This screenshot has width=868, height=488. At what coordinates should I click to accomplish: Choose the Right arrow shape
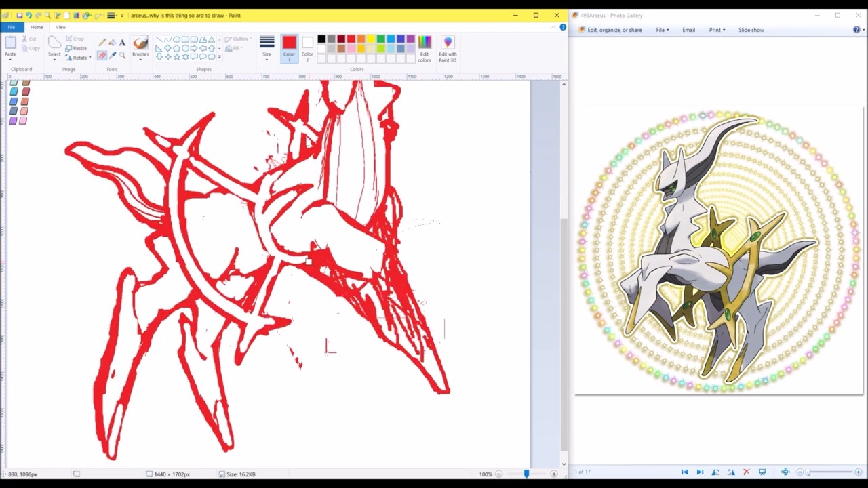[x=194, y=48]
